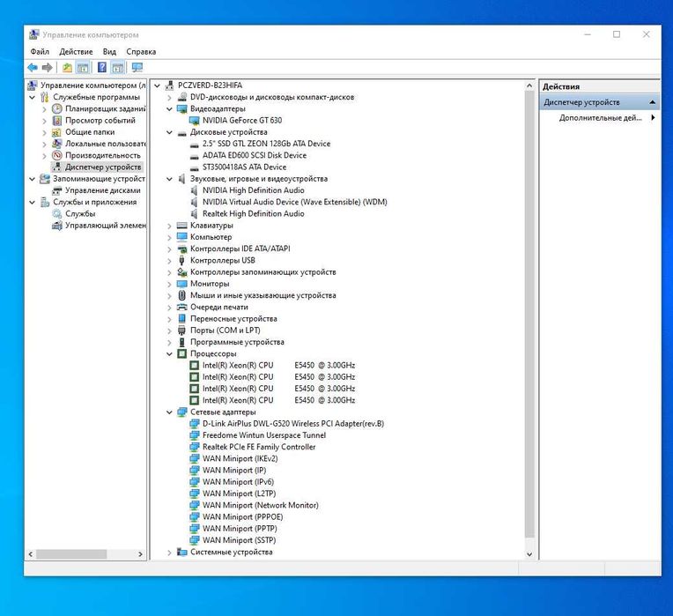This screenshot has height=616, width=673.
Task: Collapse the Диспетчер устройств actions header
Action: (x=653, y=102)
